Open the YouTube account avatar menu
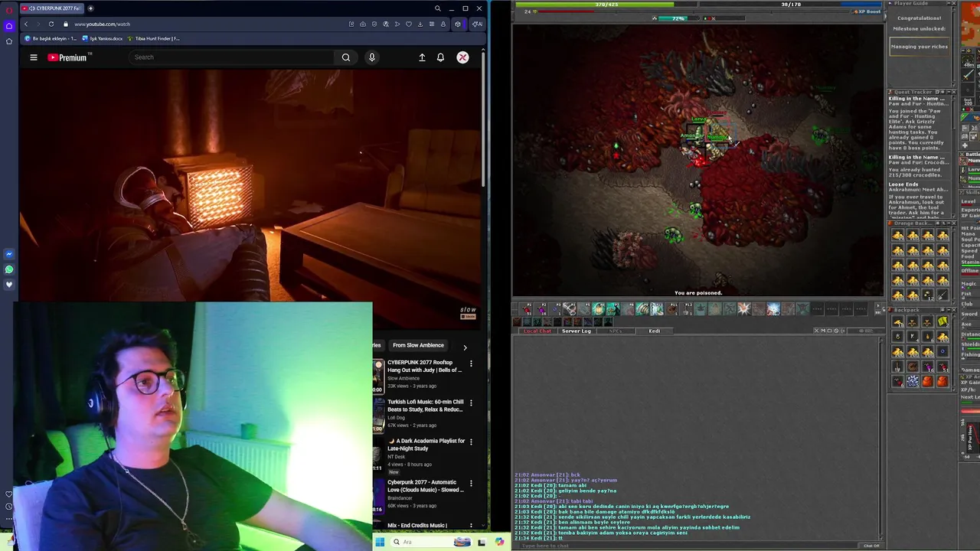The image size is (980, 551). [x=462, y=57]
